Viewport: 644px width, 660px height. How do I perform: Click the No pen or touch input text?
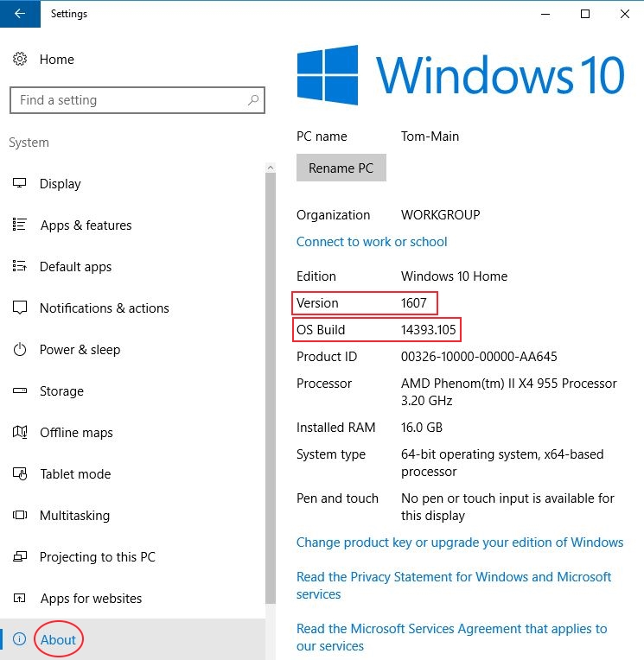pos(507,507)
